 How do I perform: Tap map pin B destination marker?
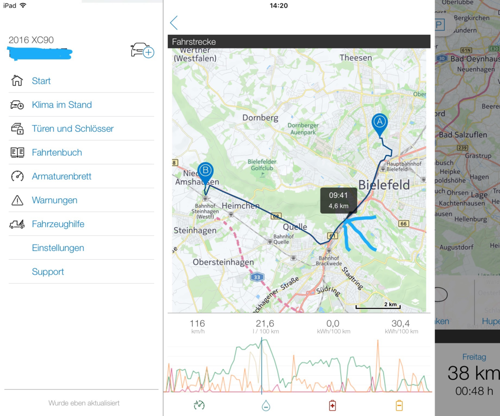(205, 173)
